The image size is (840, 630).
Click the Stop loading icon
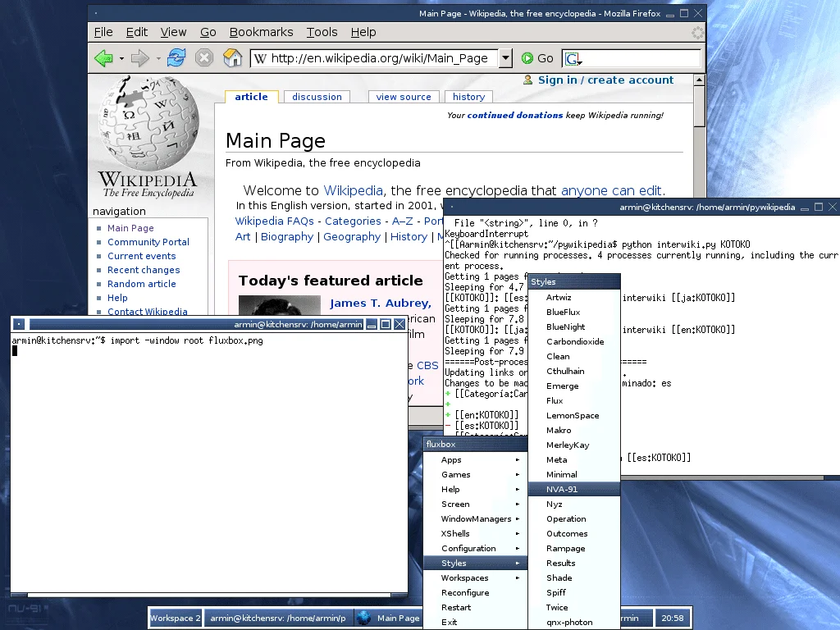click(x=204, y=58)
